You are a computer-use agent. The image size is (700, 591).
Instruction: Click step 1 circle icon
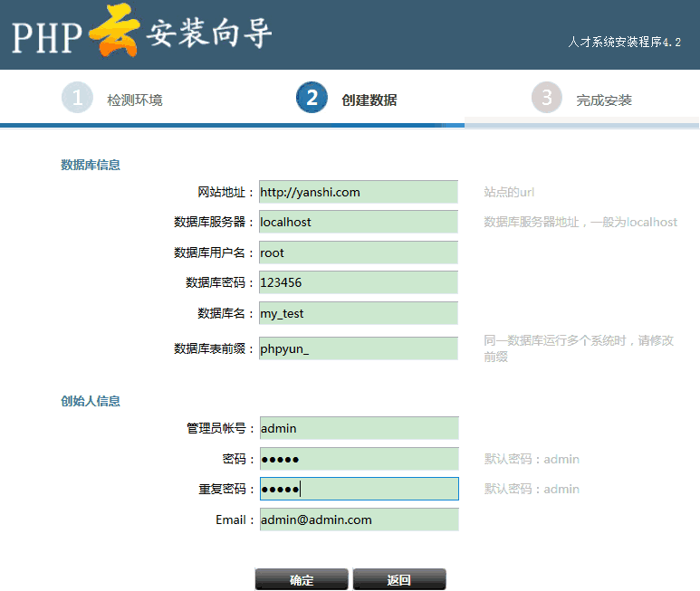77,98
